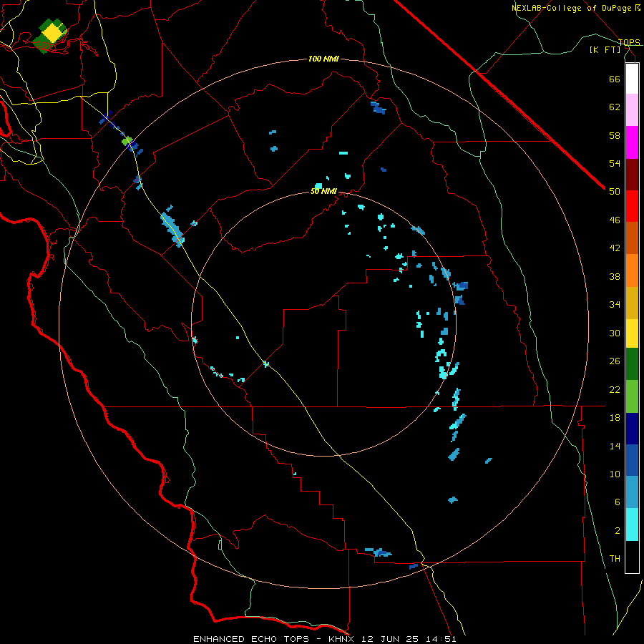Click the 50 NMI range ring label

(323, 191)
